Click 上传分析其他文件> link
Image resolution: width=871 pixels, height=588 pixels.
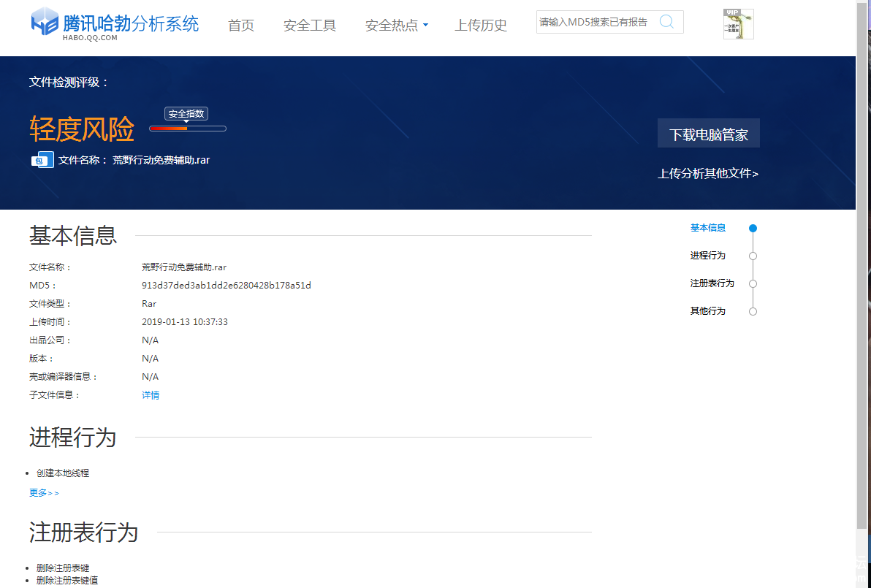(708, 174)
